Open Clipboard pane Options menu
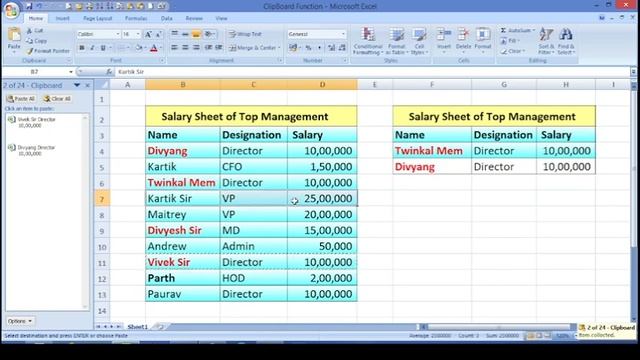 coord(20,321)
